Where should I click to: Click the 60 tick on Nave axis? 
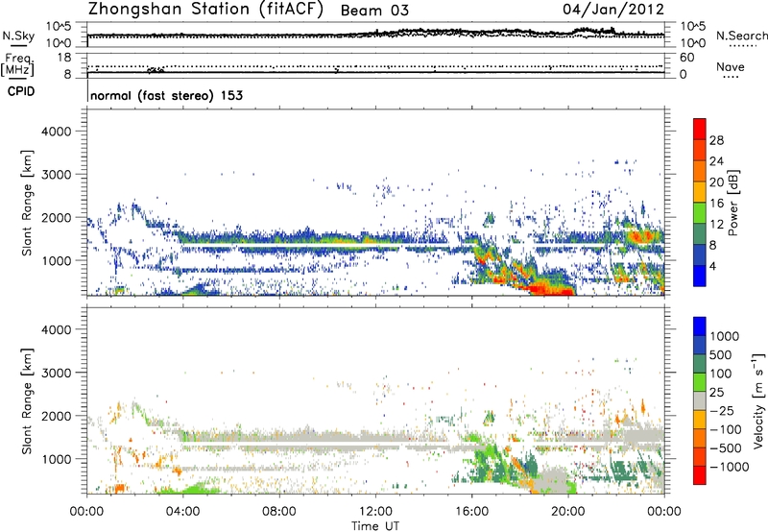pyautogui.click(x=686, y=58)
